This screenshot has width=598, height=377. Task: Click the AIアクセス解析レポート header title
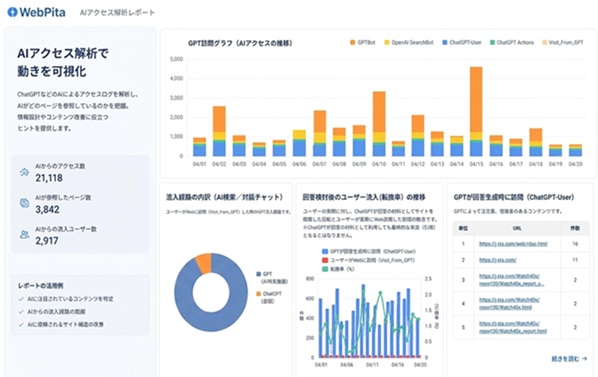(117, 13)
